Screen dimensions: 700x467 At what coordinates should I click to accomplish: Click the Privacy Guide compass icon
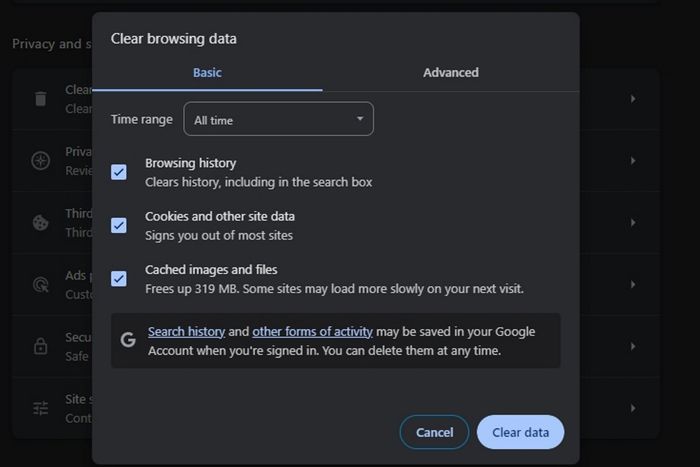(x=41, y=160)
